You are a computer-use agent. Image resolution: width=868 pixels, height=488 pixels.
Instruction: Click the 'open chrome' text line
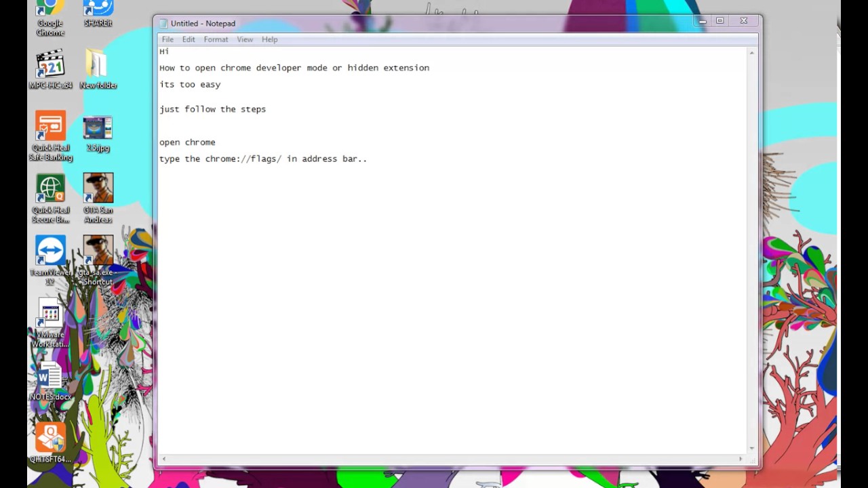pos(187,142)
